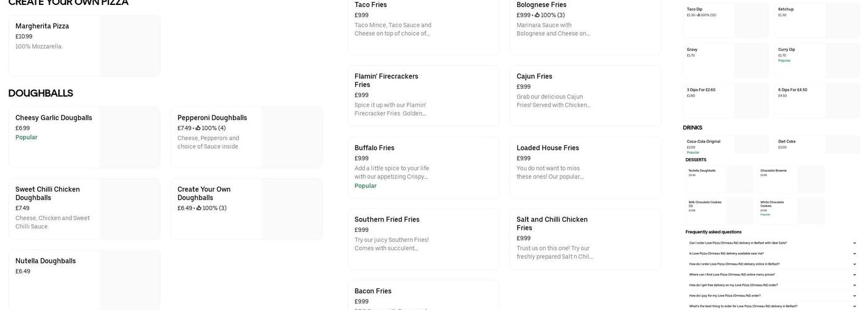Screen dimensions: 868x310
Task: Click thumbs-up icon on Create Your Own Doughballs
Action: tap(198, 208)
